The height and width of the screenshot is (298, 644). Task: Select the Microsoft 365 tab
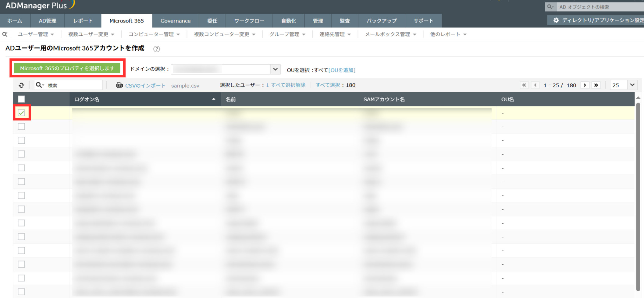point(126,21)
